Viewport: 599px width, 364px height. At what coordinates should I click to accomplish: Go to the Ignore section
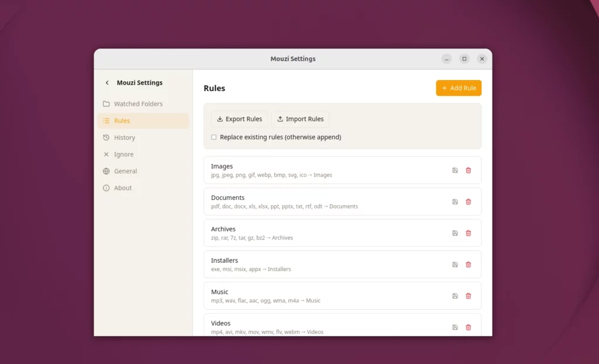pyautogui.click(x=143, y=154)
